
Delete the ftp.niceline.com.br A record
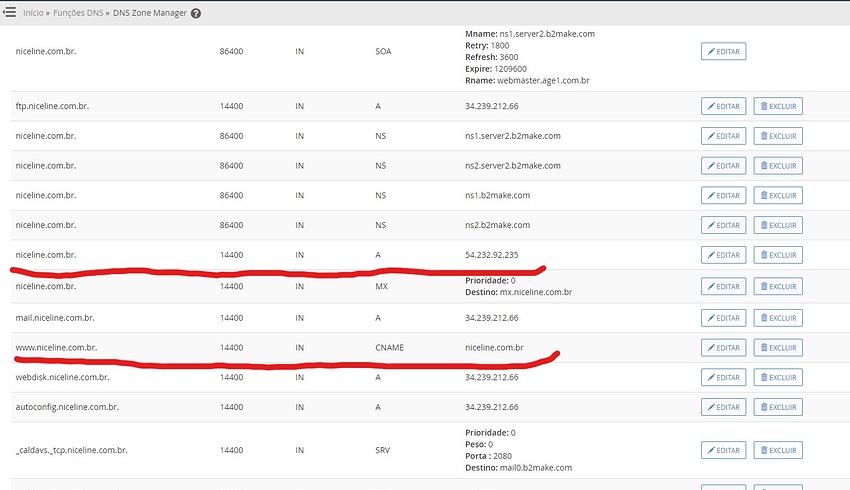(x=778, y=106)
